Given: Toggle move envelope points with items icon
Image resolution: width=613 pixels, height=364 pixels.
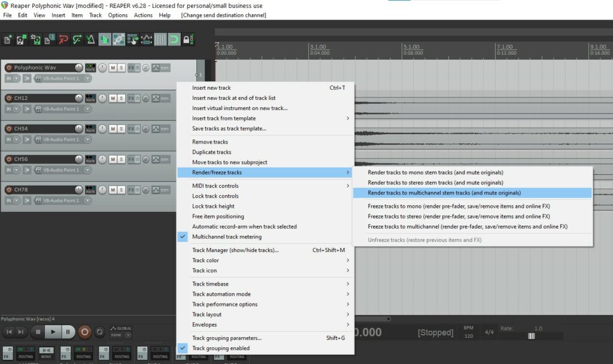Looking at the screenshot, I should coord(147,40).
